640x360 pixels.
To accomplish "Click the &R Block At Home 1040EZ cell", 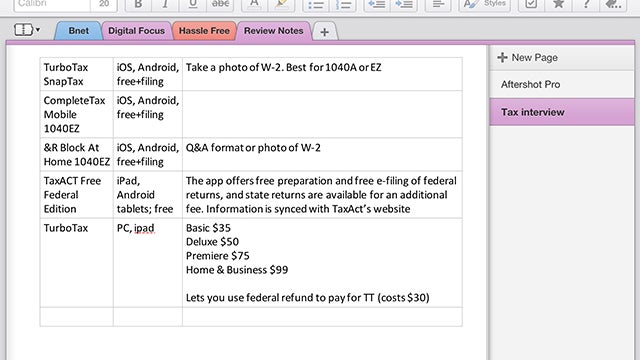I will (x=77, y=155).
